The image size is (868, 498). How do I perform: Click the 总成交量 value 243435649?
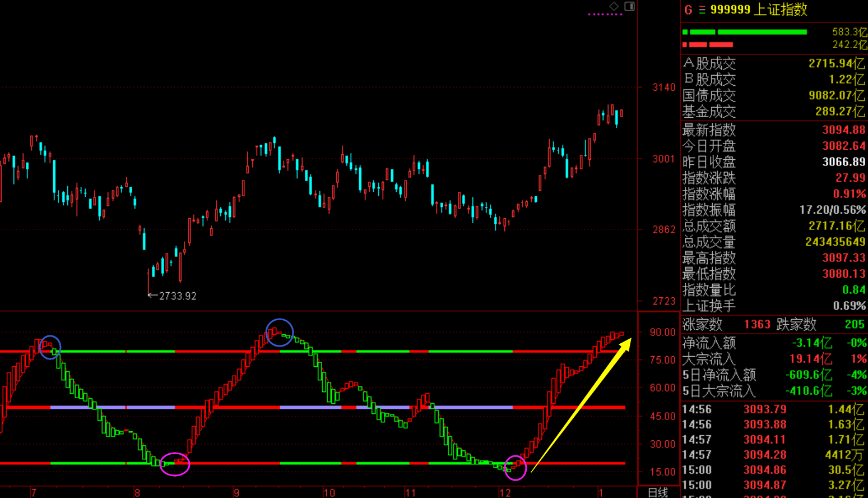pos(835,242)
